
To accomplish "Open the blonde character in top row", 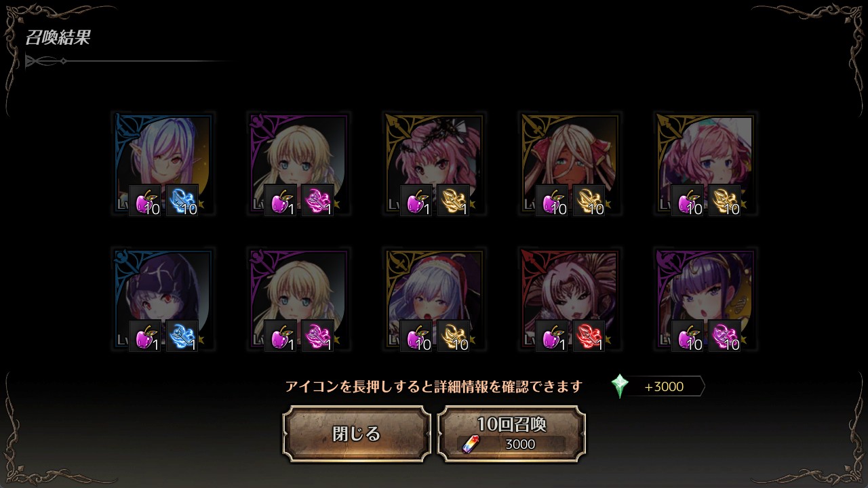I will click(298, 164).
